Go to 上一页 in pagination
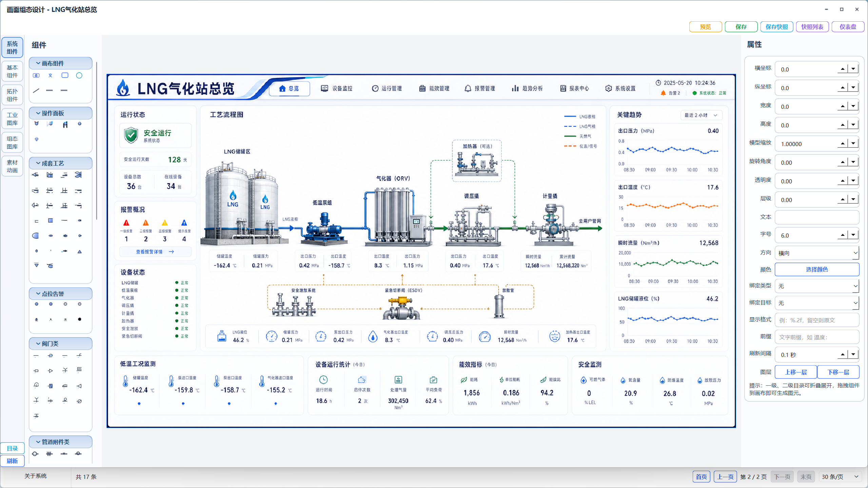Viewport: 868px width, 488px height. (x=725, y=477)
